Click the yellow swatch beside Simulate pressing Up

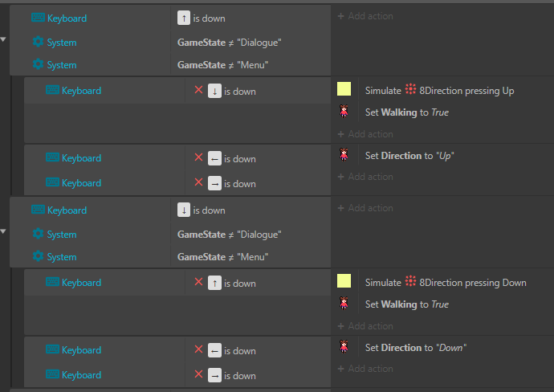pos(344,89)
